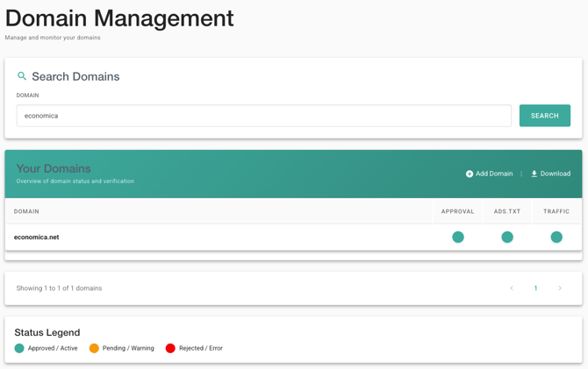Click the Add Domain text label
This screenshot has height=369, width=588.
click(494, 174)
